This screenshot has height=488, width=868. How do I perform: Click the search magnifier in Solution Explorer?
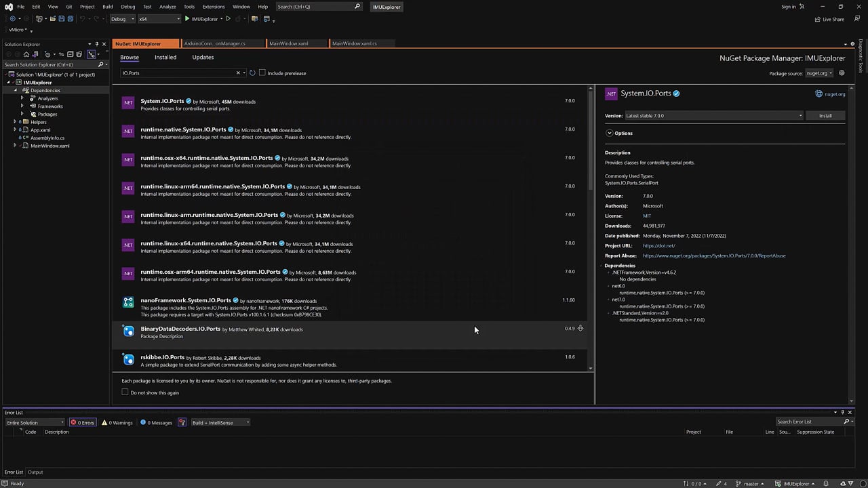coord(100,64)
